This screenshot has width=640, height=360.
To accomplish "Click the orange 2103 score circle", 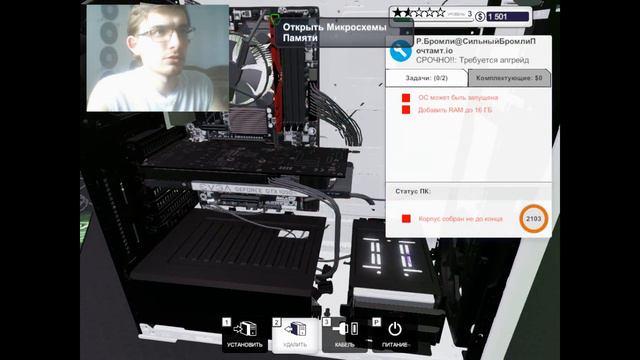I will coord(533,219).
